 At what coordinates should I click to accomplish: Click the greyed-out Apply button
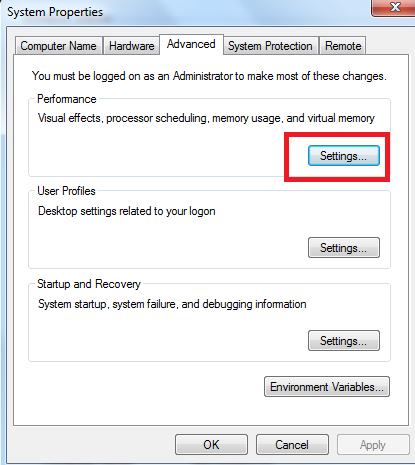tap(373, 445)
